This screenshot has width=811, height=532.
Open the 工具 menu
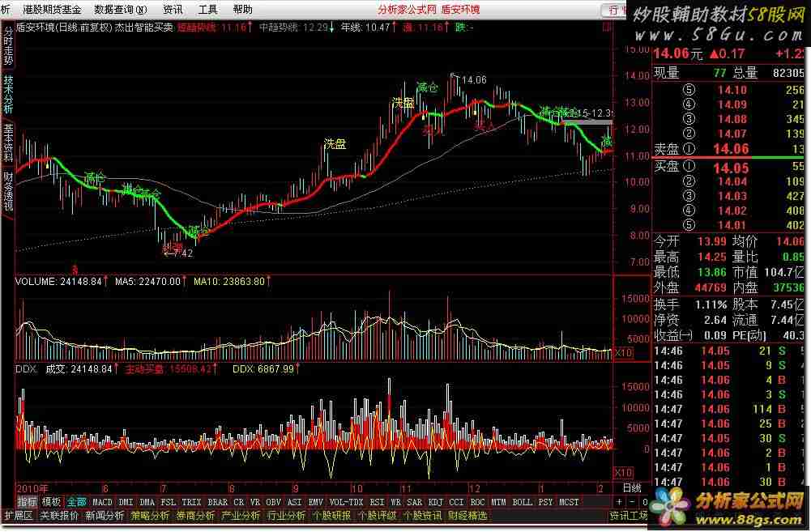coord(208,10)
